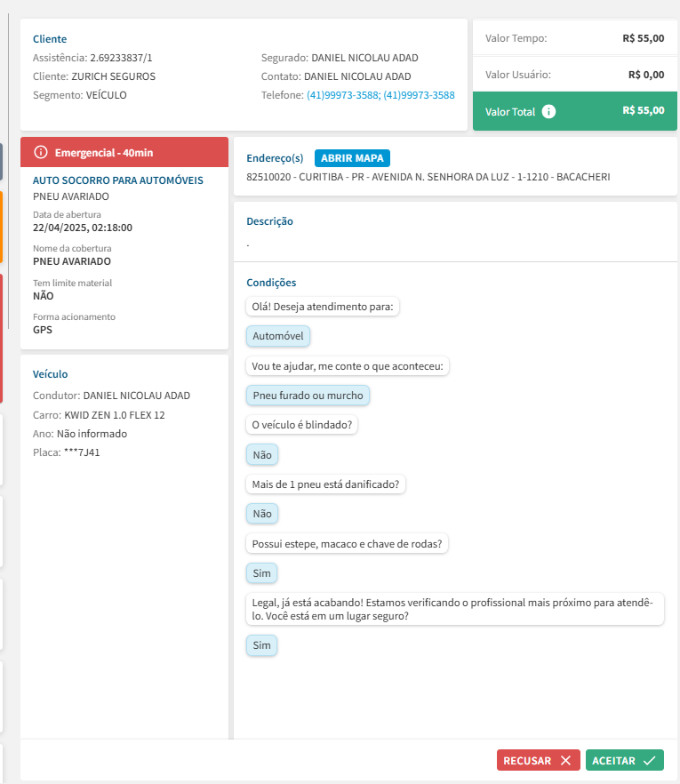Click "Não" under the damaged tires question

261,514
